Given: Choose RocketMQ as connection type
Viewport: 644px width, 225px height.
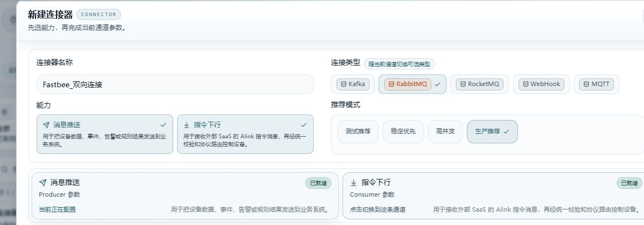Looking at the screenshot, I should click(479, 84).
